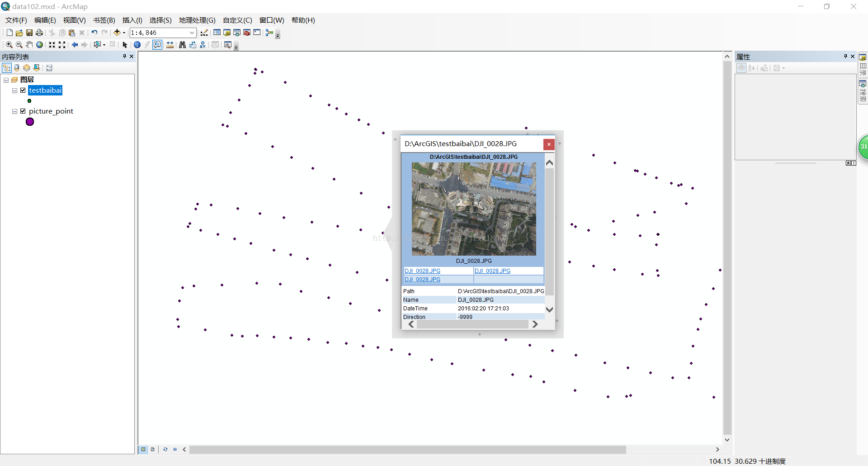Open TOC Options list icon
The image size is (868, 466).
(49, 68)
